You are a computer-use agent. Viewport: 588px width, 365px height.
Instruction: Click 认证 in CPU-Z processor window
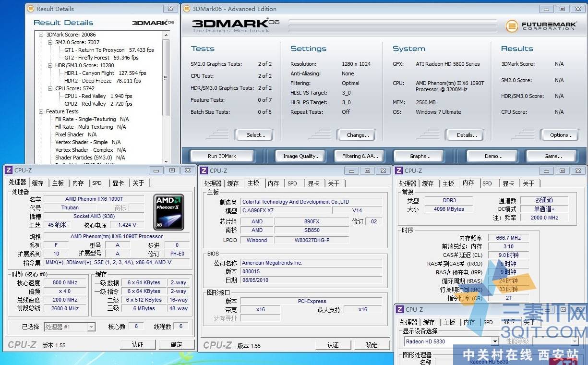(x=138, y=344)
